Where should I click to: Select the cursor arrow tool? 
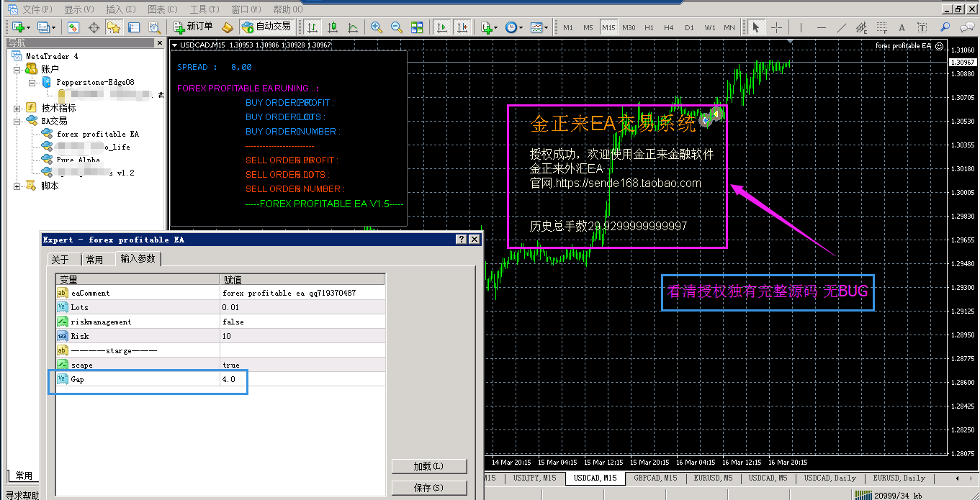[755, 27]
